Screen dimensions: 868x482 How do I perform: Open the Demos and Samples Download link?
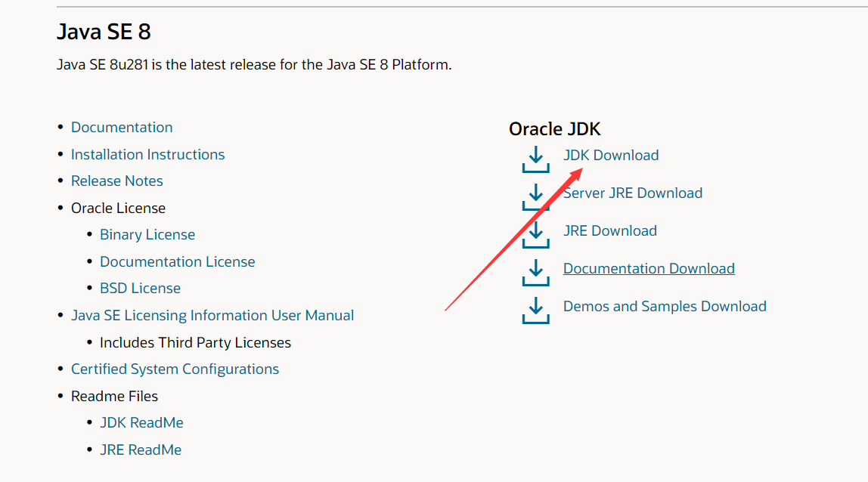[664, 306]
